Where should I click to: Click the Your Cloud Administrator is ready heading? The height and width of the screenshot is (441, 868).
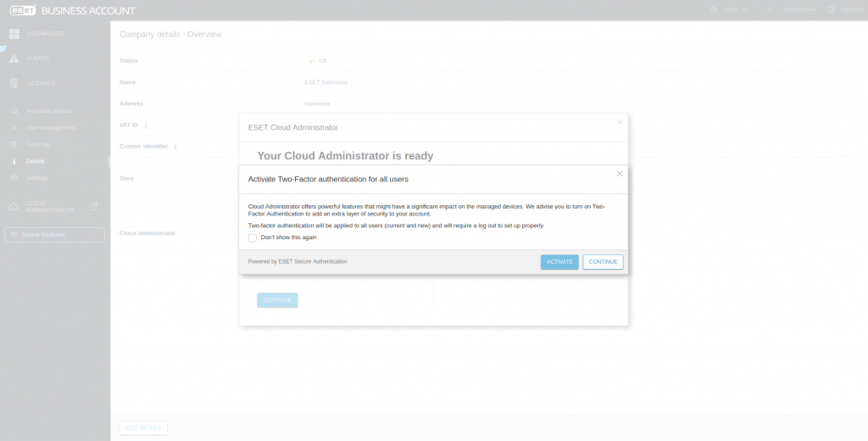click(346, 156)
